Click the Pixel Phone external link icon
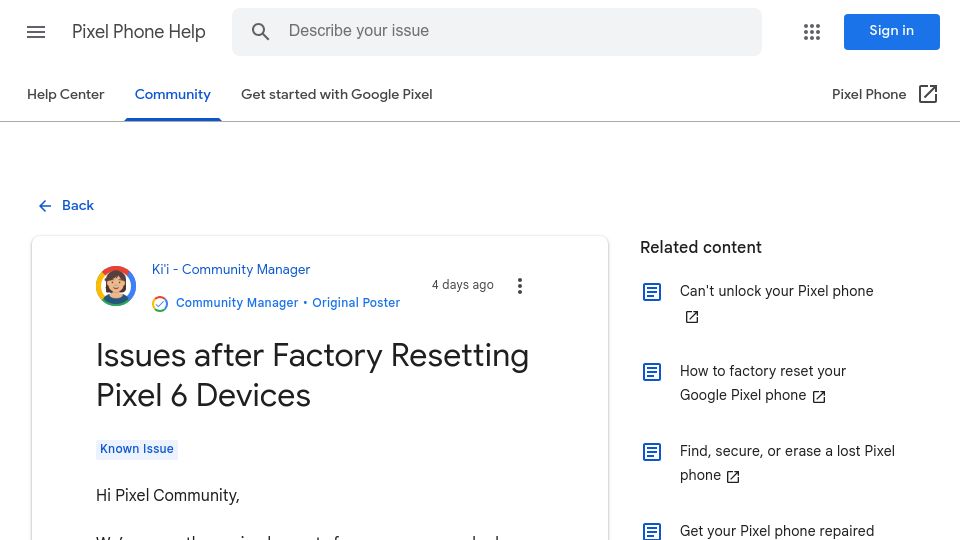This screenshot has height=540, width=960. coord(928,94)
